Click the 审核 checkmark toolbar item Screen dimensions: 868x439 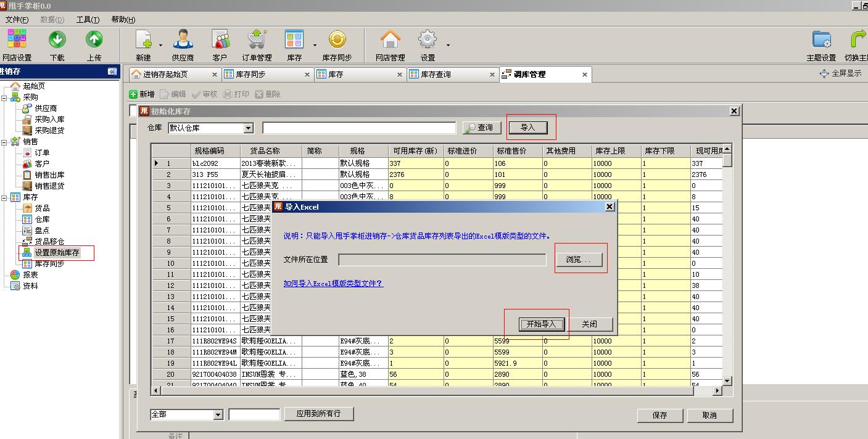click(205, 94)
